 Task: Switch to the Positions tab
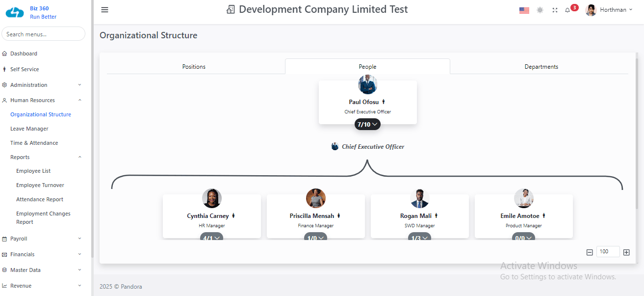click(194, 67)
